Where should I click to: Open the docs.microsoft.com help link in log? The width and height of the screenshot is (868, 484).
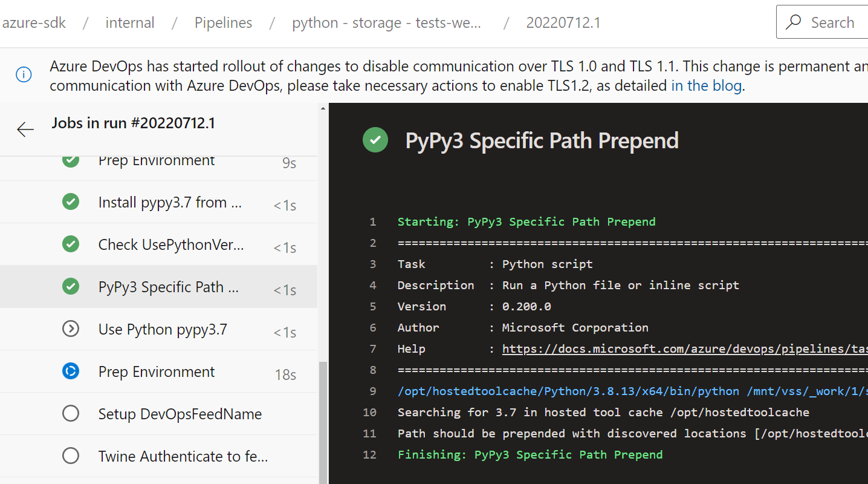[685, 348]
